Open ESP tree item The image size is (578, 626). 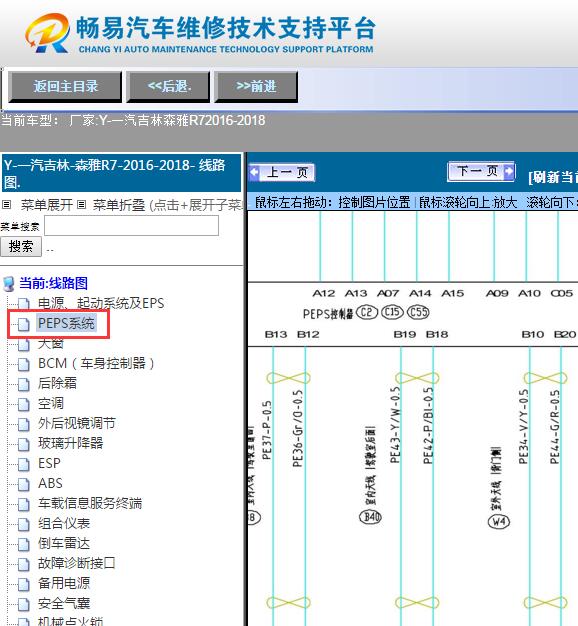tap(49, 463)
